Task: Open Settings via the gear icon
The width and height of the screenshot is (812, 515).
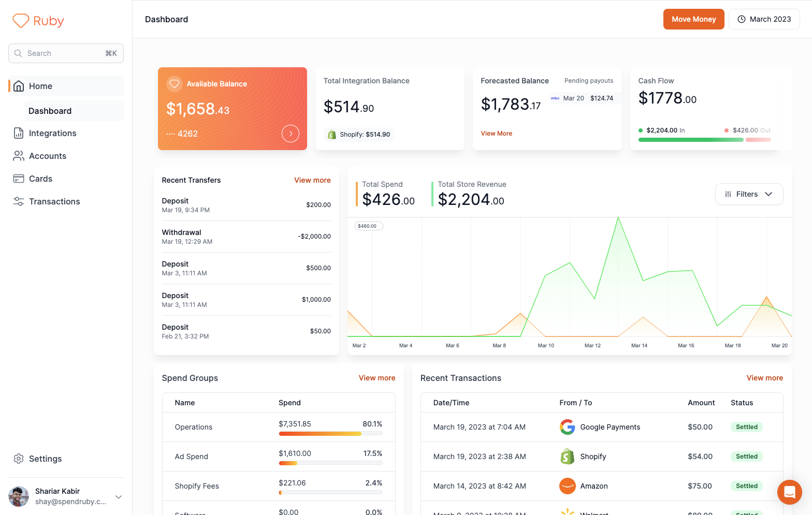Action: [19, 459]
